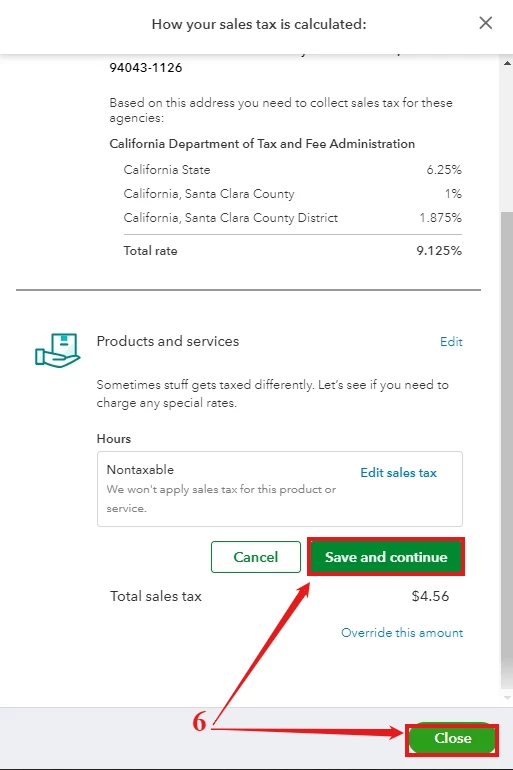Click the vertical scrollbar thumb
This screenshot has height=770, width=513.
pos(507,450)
